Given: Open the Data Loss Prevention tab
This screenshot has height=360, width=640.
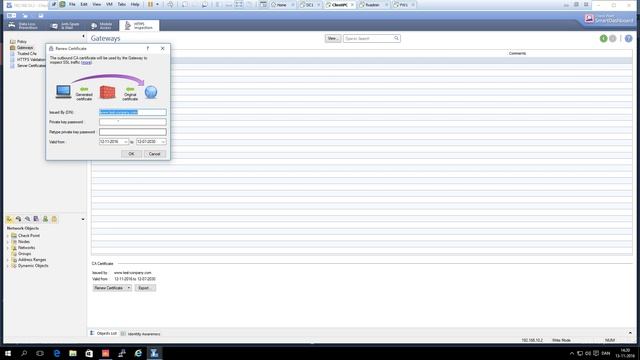Looking at the screenshot, I should [x=23, y=26].
